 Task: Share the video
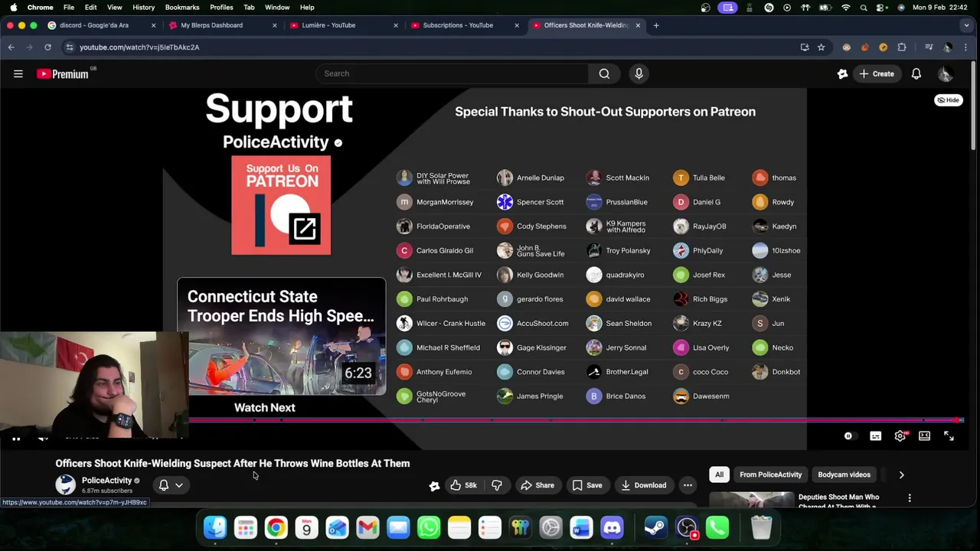pyautogui.click(x=537, y=485)
